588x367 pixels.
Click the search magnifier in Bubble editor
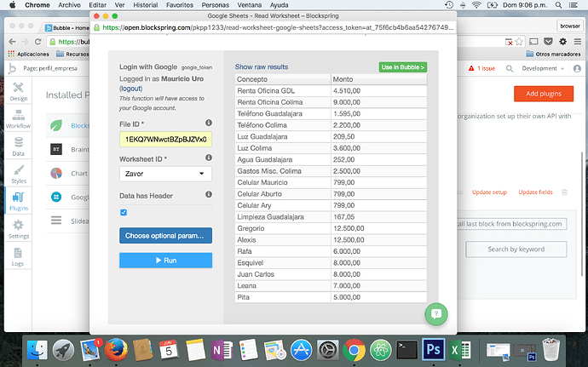pyautogui.click(x=510, y=69)
